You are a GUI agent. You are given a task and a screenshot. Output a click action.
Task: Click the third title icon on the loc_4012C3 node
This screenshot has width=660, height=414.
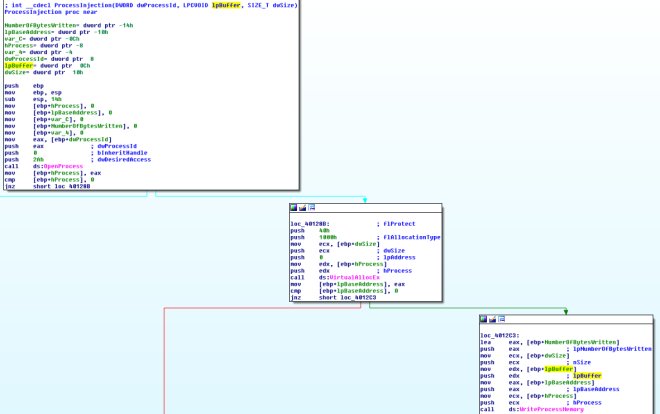coord(503,320)
